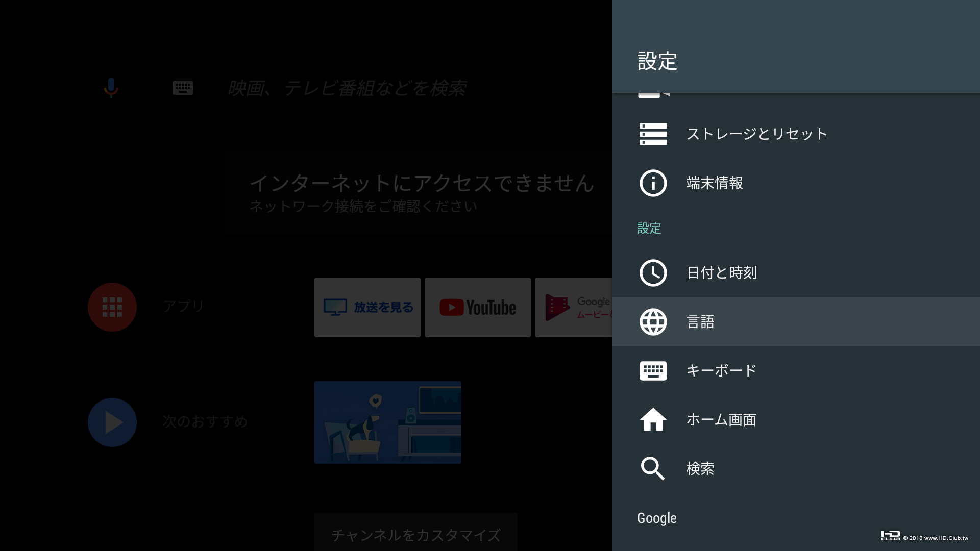Click the keyboard icon beside キーボード
980x551 pixels.
click(653, 371)
